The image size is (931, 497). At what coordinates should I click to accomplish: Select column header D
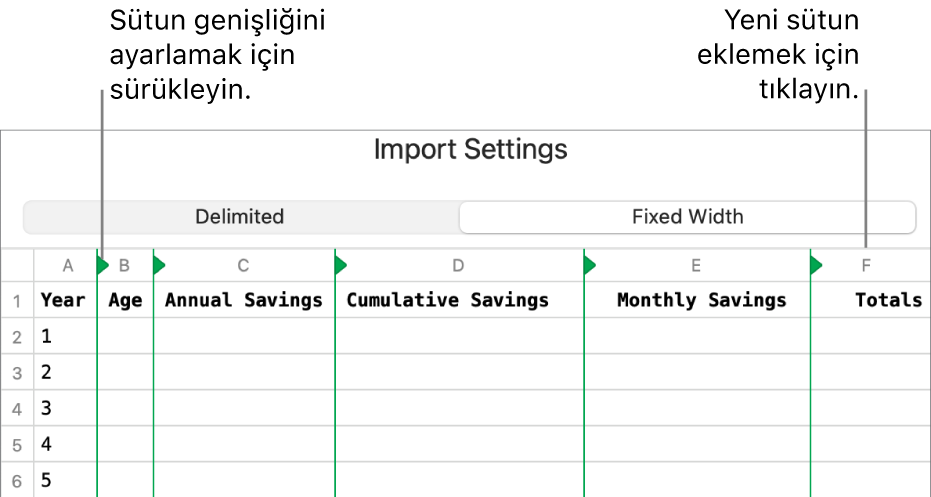(458, 266)
